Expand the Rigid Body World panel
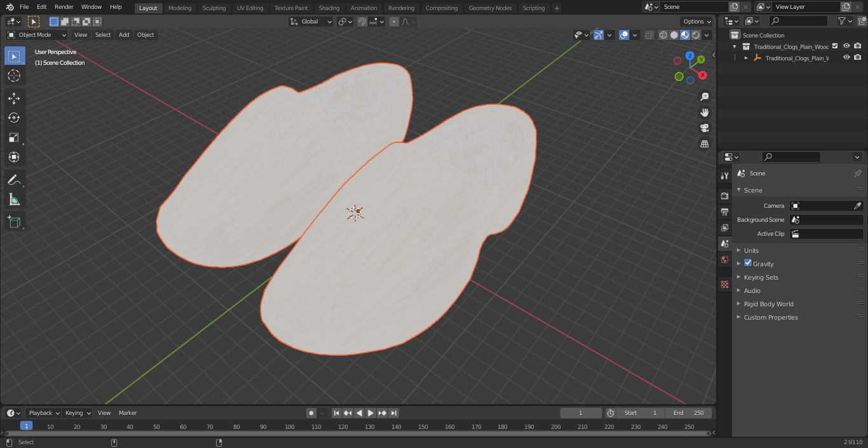The image size is (868, 448). 768,304
